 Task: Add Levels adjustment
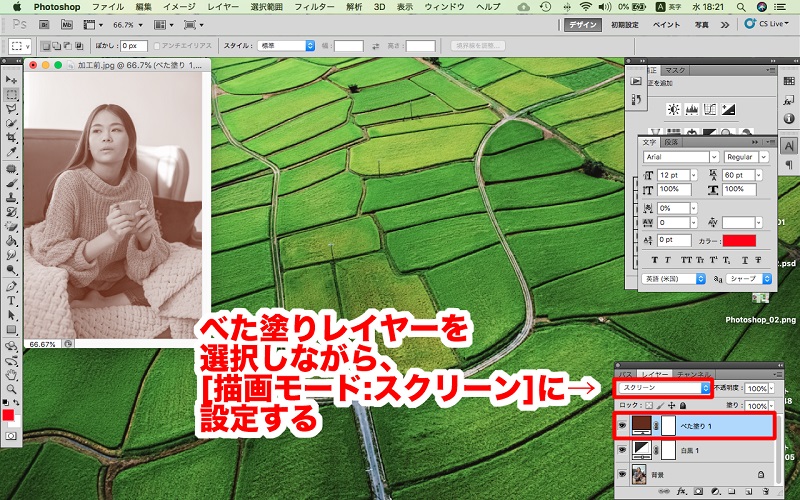pos(692,109)
